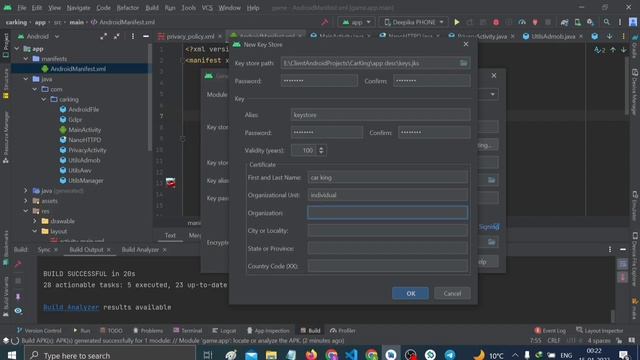
Task: Click the Sync Project with Gradle elephant icon
Action: click(564, 22)
